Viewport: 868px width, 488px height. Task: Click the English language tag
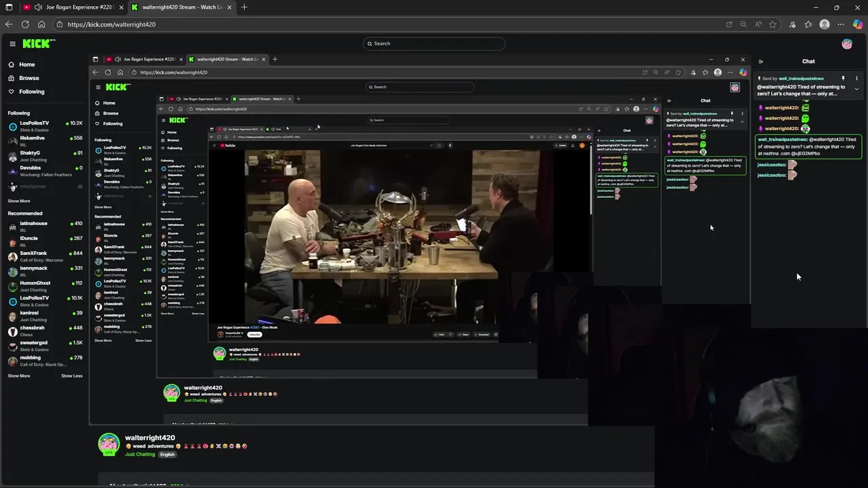(167, 454)
